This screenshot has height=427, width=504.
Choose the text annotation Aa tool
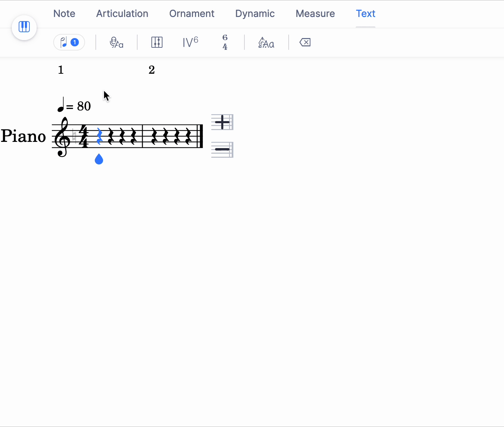(266, 43)
